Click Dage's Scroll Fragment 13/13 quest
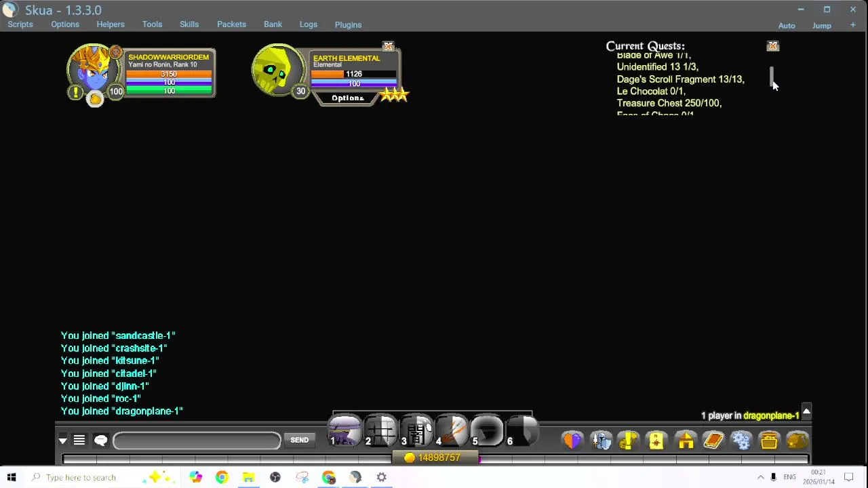The height and width of the screenshot is (488, 868). (x=680, y=79)
